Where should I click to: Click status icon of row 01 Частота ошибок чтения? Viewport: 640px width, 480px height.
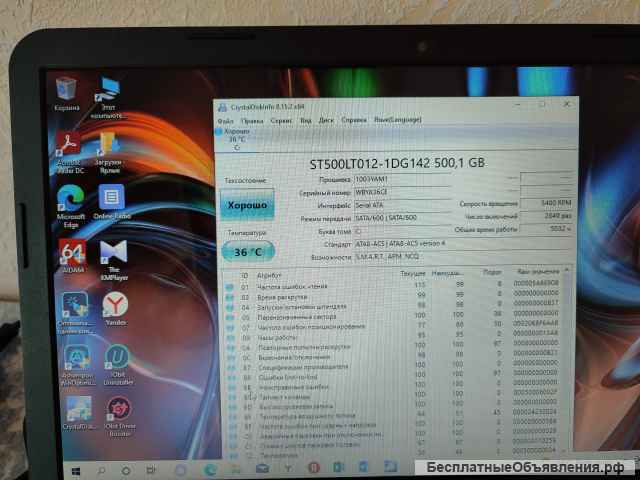coord(229,287)
